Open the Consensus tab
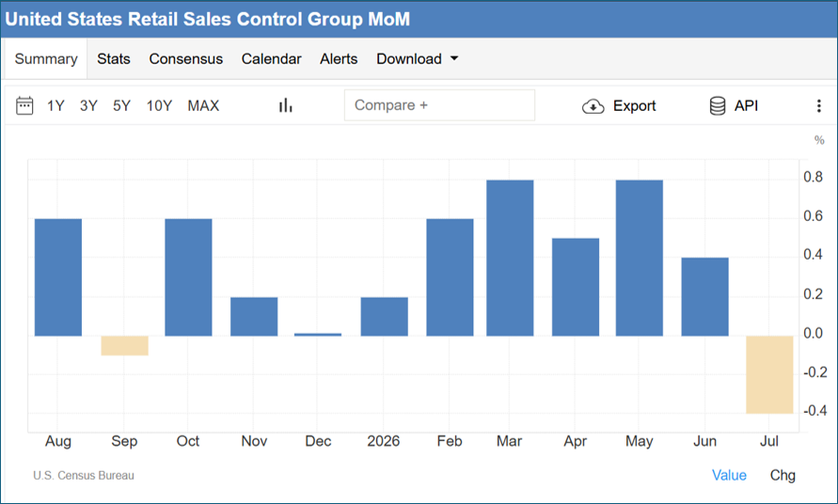The height and width of the screenshot is (504, 838). [x=185, y=59]
